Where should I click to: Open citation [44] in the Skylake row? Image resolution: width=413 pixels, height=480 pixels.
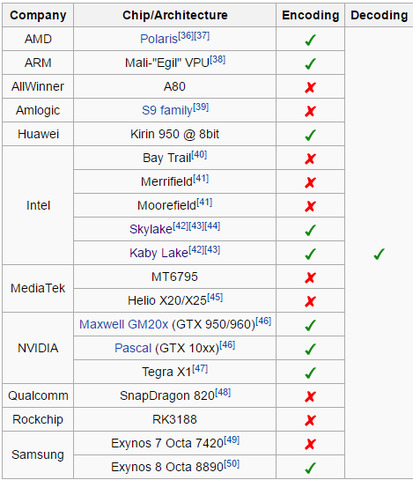pos(212,226)
